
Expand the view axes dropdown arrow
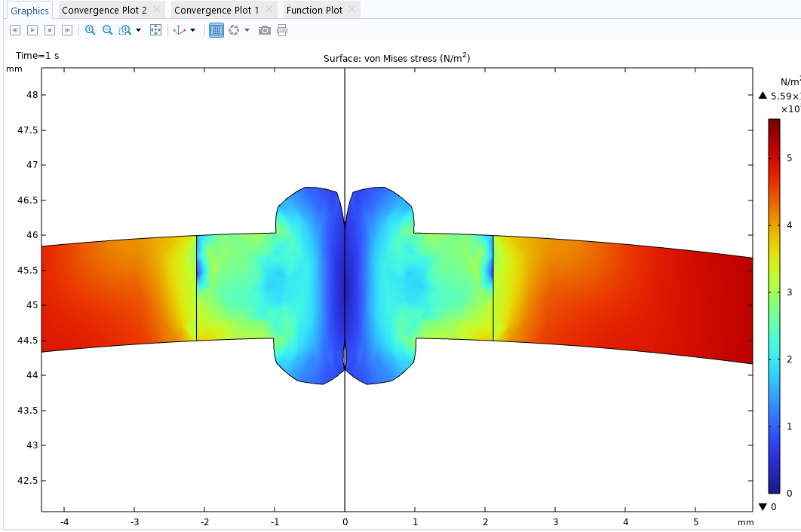coord(192,30)
